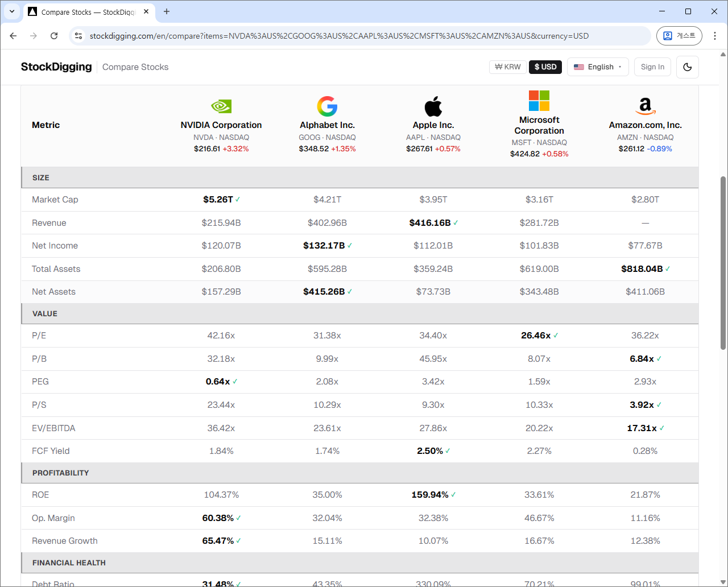Click the Apple Inc. name

click(x=433, y=125)
